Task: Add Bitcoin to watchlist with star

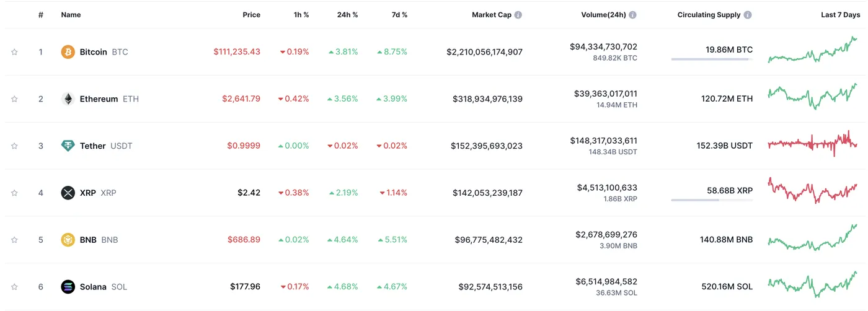Action: 14,52
